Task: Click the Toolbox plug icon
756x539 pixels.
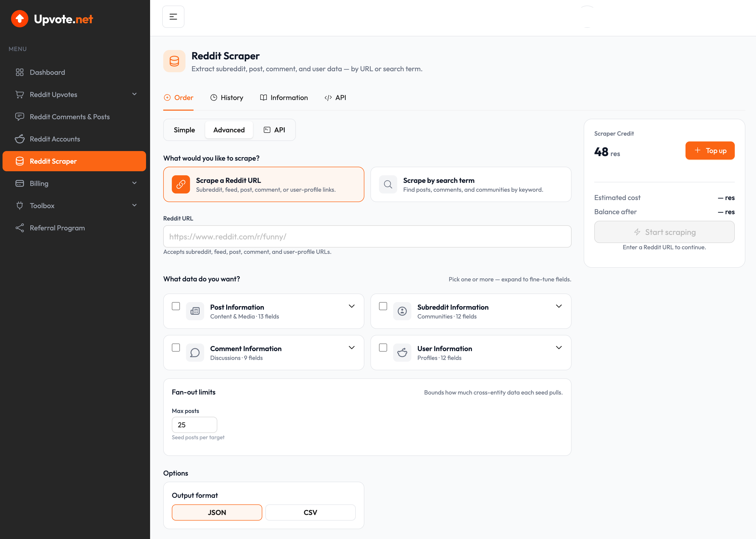Action: tap(20, 206)
